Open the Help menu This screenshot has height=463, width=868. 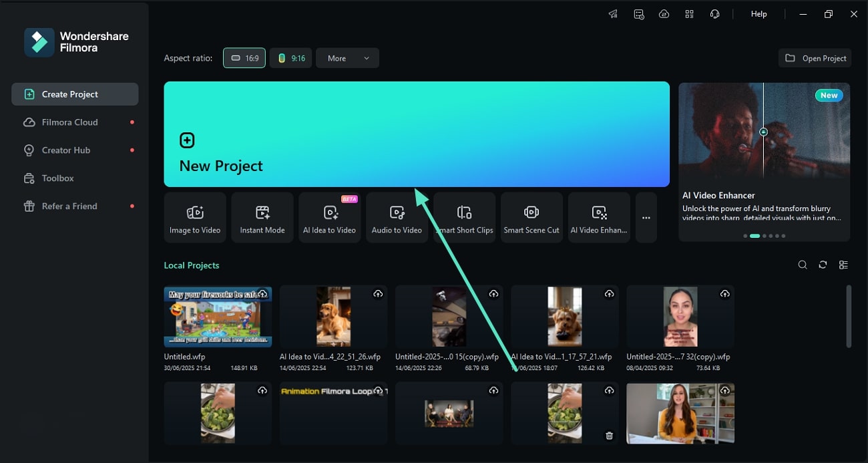pos(759,14)
